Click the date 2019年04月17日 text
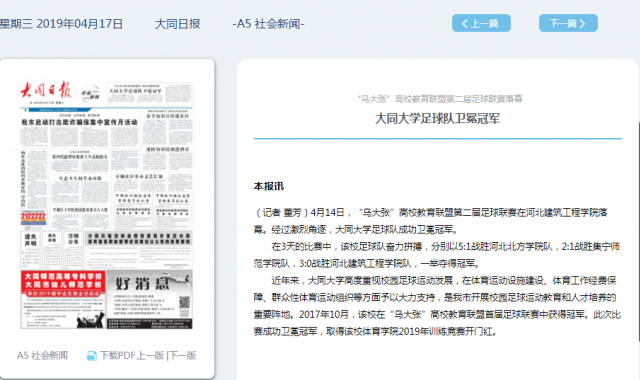Image resolution: width=640 pixels, height=380 pixels. coord(80,24)
